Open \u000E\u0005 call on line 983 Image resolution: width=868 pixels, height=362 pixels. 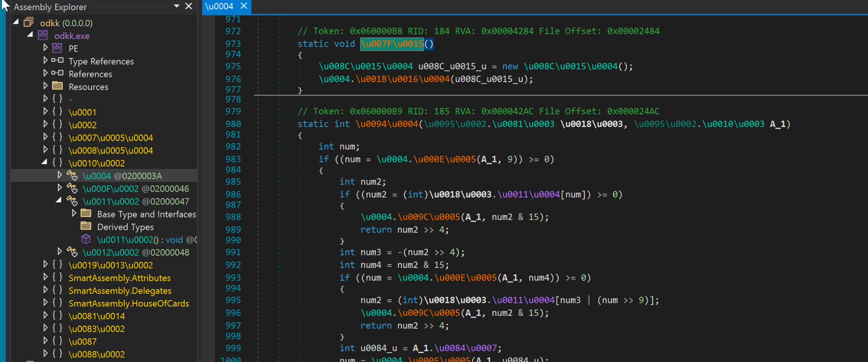445,159
